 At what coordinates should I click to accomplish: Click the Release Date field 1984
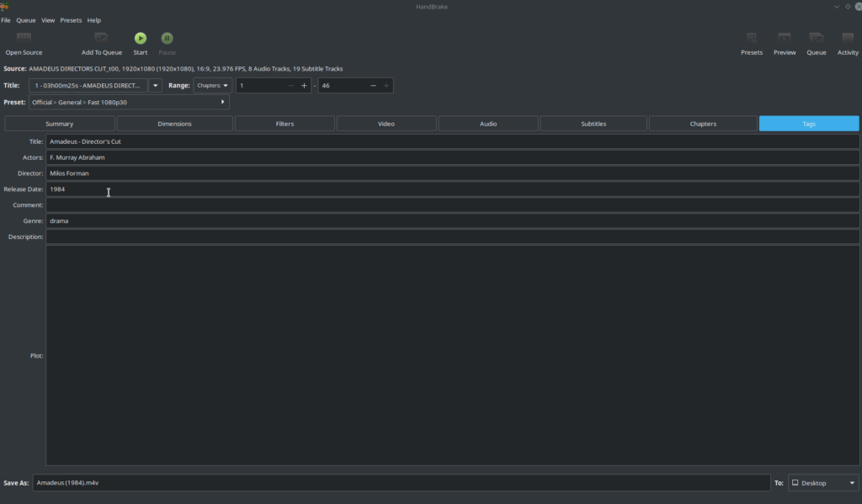(452, 189)
